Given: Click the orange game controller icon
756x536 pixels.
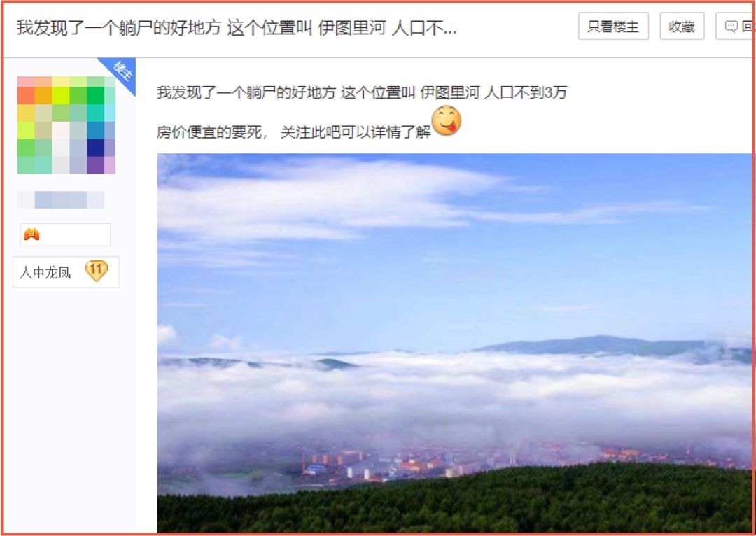Looking at the screenshot, I should (31, 234).
